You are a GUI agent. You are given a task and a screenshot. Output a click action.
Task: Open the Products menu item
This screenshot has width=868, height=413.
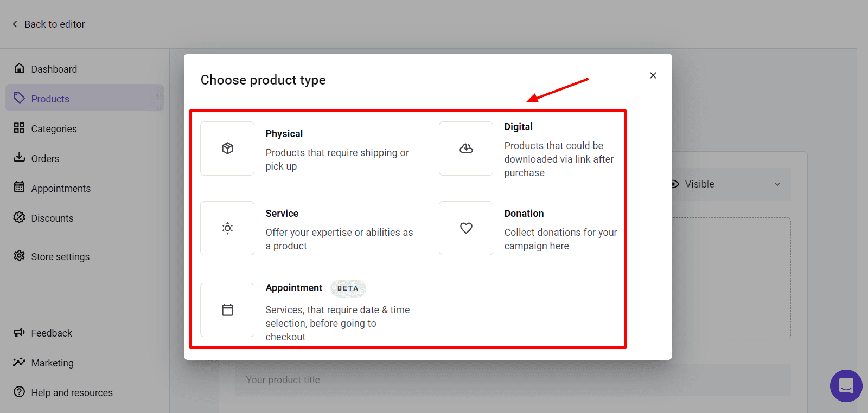pos(50,99)
